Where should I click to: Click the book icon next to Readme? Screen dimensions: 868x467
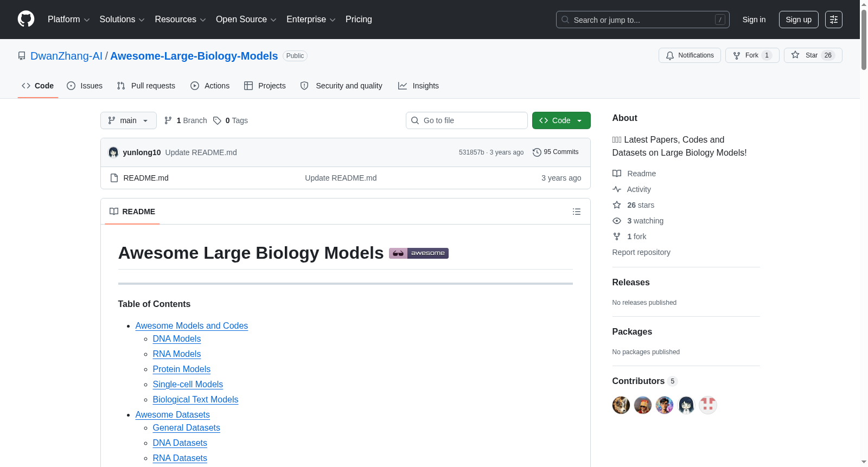tap(617, 174)
